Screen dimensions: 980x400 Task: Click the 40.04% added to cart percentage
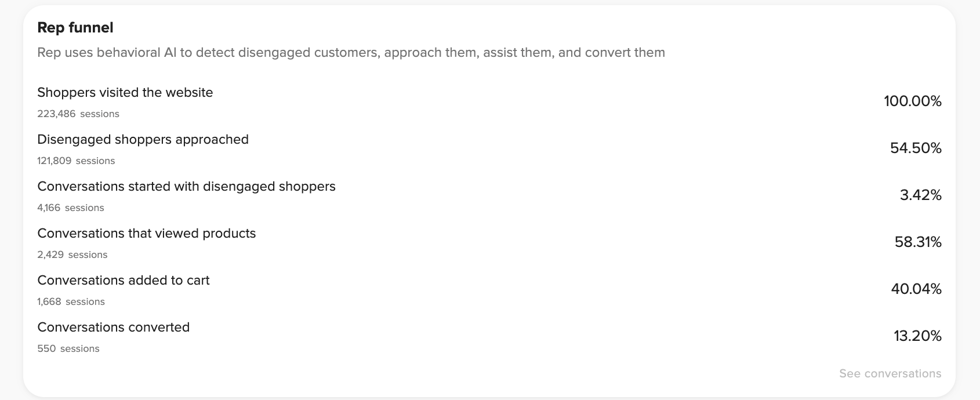point(916,289)
